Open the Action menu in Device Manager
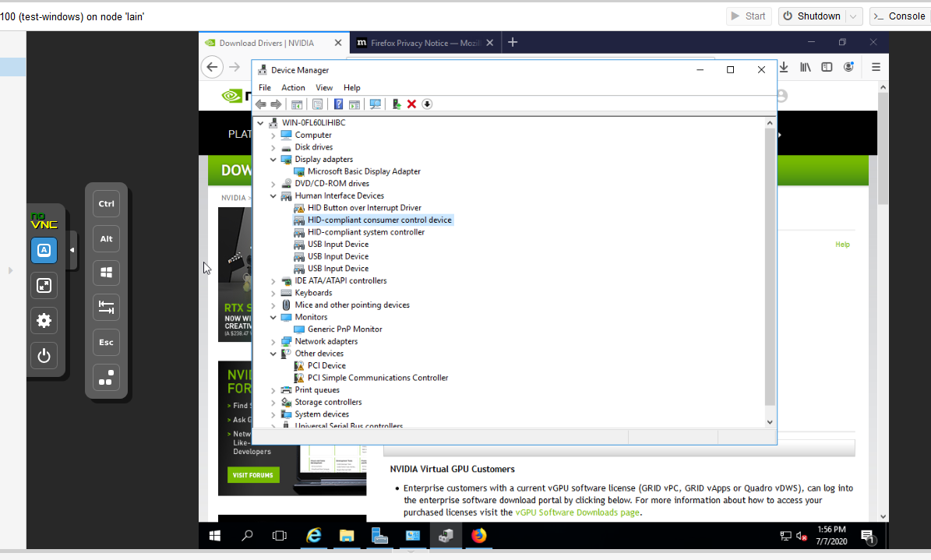 point(293,87)
